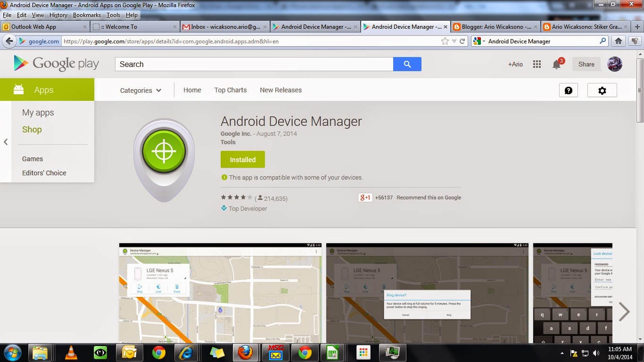644x362 pixels.
Task: Bookmark this page with the star icon
Action: tap(445, 41)
